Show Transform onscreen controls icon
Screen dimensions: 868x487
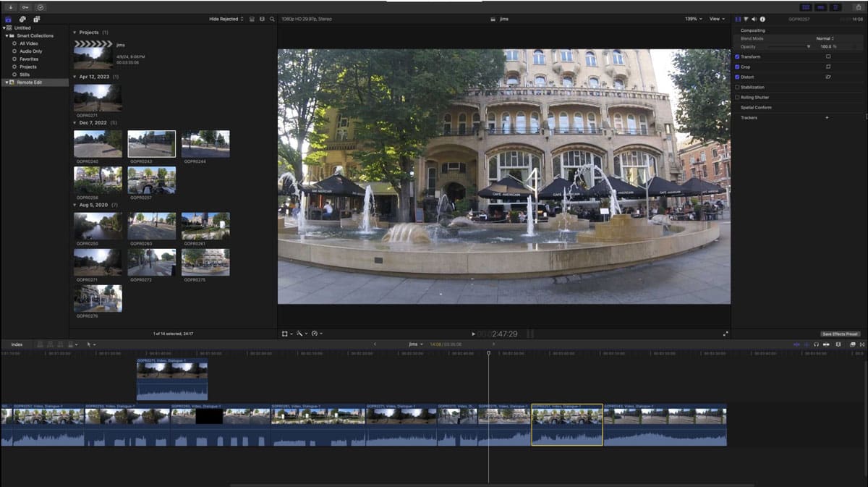click(x=828, y=56)
